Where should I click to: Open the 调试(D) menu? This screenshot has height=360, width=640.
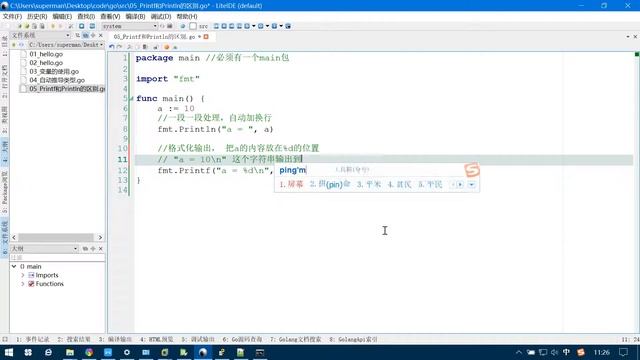pos(161,16)
